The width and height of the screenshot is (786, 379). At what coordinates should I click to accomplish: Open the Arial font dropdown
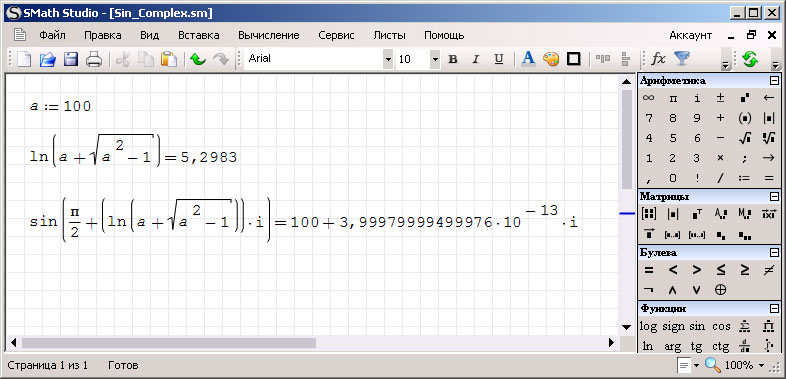(x=388, y=59)
